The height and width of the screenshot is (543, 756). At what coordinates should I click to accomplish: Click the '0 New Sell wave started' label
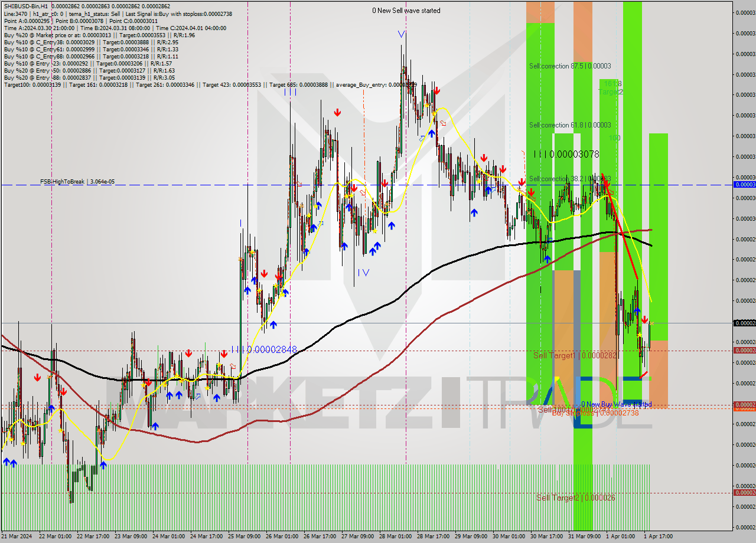(406, 11)
